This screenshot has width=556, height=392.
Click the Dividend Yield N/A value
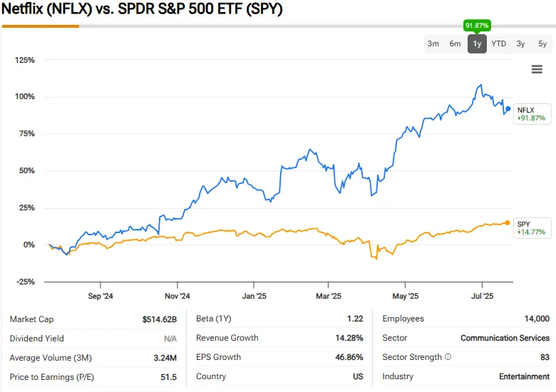pyautogui.click(x=170, y=339)
